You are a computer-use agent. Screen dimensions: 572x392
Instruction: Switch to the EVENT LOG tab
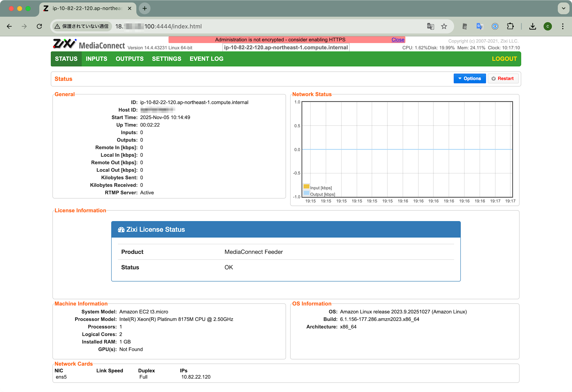tap(206, 59)
